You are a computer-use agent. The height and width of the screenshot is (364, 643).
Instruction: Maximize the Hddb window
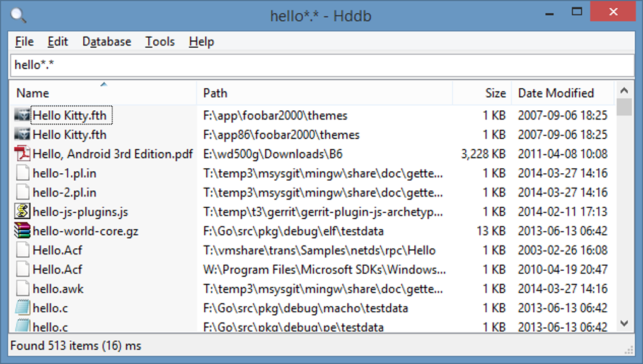[x=576, y=11]
